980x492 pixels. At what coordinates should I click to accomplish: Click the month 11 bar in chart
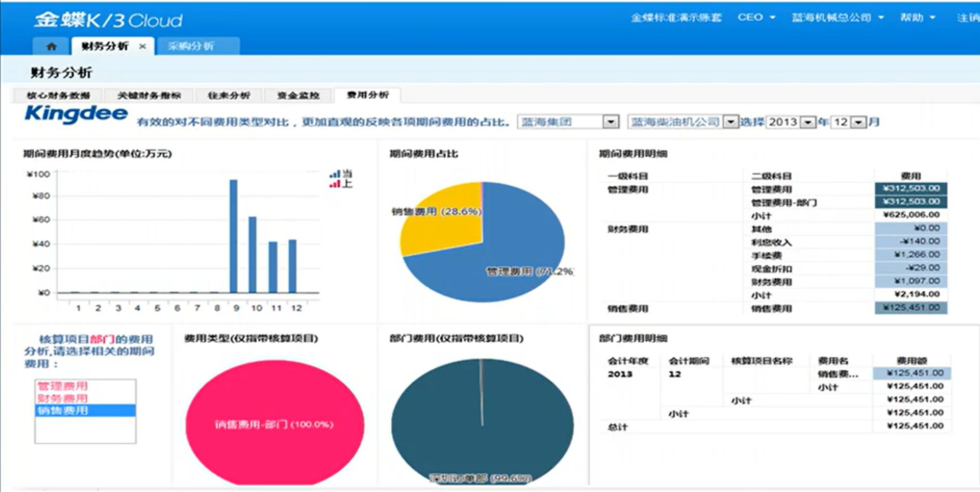click(273, 267)
